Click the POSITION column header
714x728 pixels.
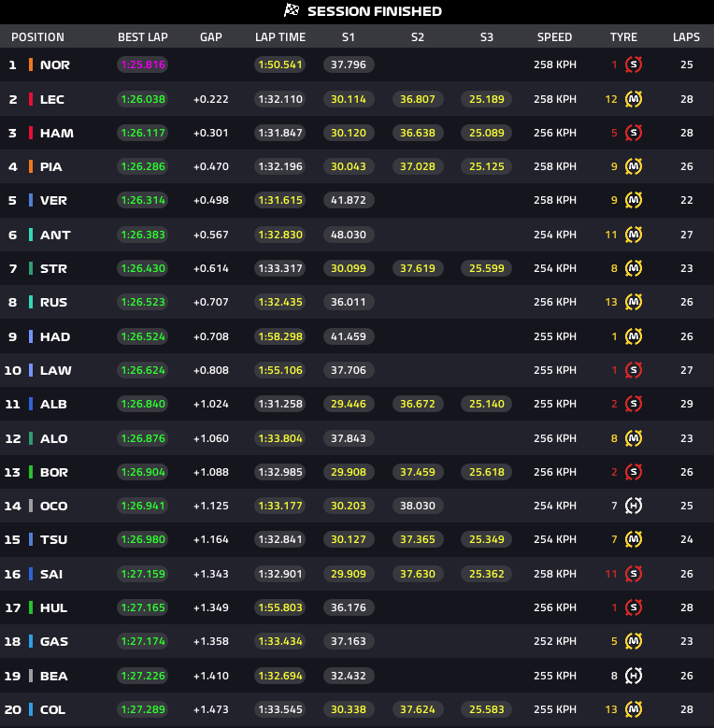click(x=37, y=37)
